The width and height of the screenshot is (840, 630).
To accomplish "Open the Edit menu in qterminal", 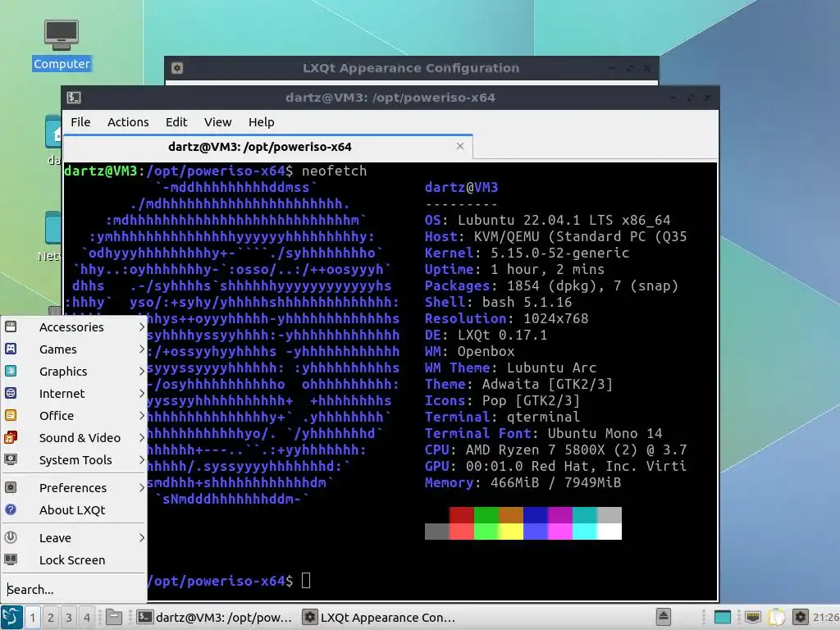I will point(176,122).
